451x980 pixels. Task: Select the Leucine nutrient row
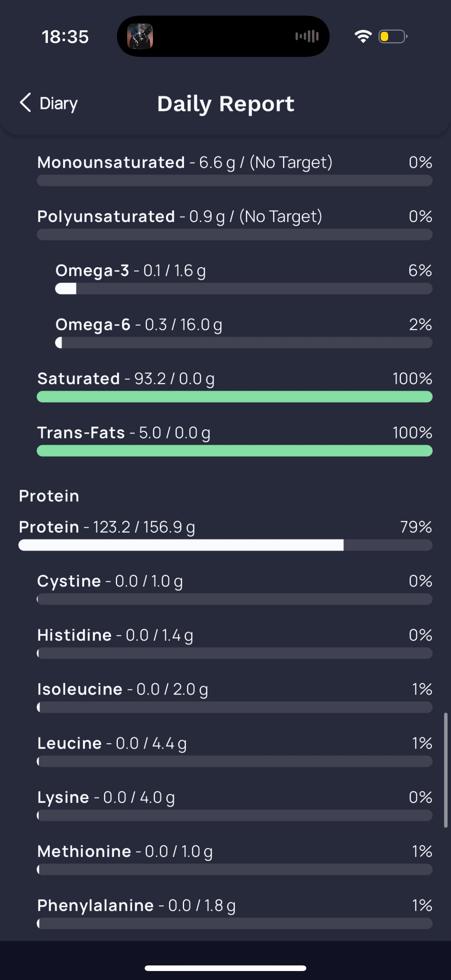234,751
